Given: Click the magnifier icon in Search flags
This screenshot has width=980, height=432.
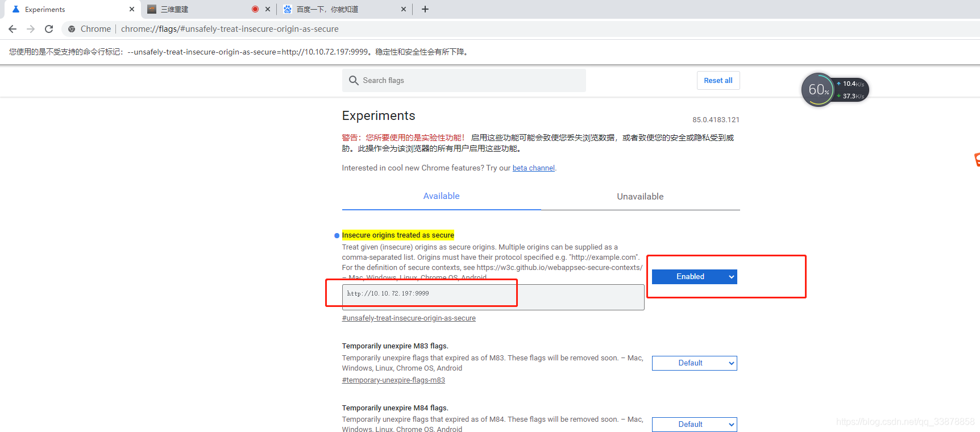Looking at the screenshot, I should coord(354,80).
